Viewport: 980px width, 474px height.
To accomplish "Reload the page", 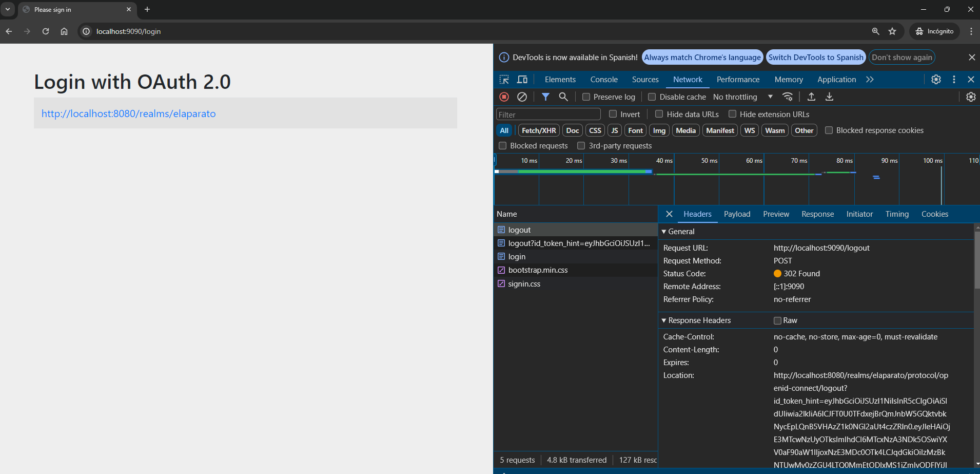I will tap(46, 31).
